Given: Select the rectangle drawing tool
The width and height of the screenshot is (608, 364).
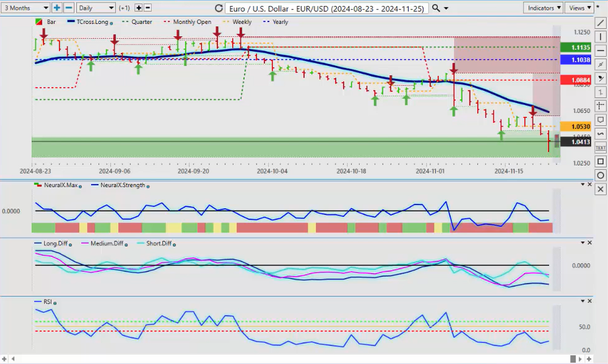Looking at the screenshot, I should click(x=601, y=162).
